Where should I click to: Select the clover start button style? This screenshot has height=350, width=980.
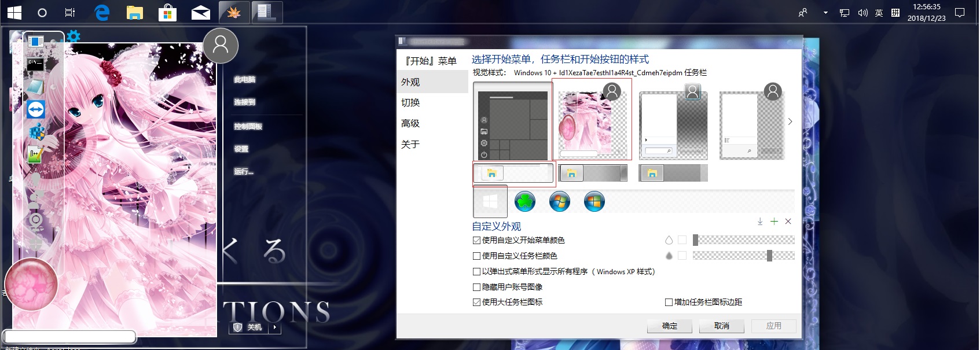[x=525, y=201]
